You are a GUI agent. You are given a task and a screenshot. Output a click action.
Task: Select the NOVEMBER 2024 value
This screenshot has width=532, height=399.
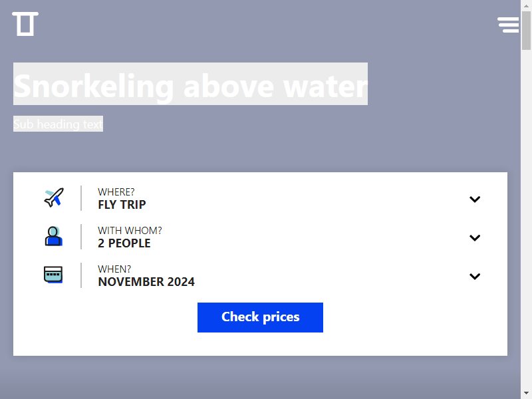pos(146,281)
